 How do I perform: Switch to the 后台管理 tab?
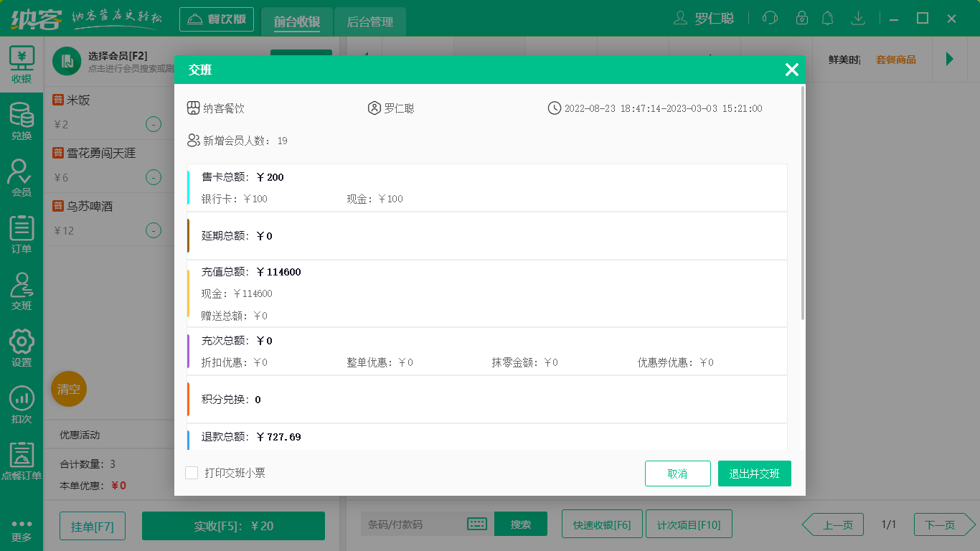pyautogui.click(x=369, y=22)
